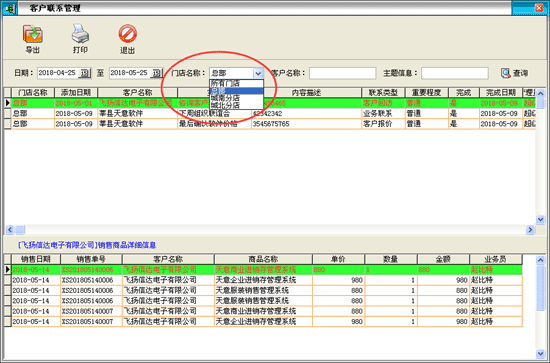The image size is (550, 363).
Task: Click the 金额 column header
Action: (443, 259)
